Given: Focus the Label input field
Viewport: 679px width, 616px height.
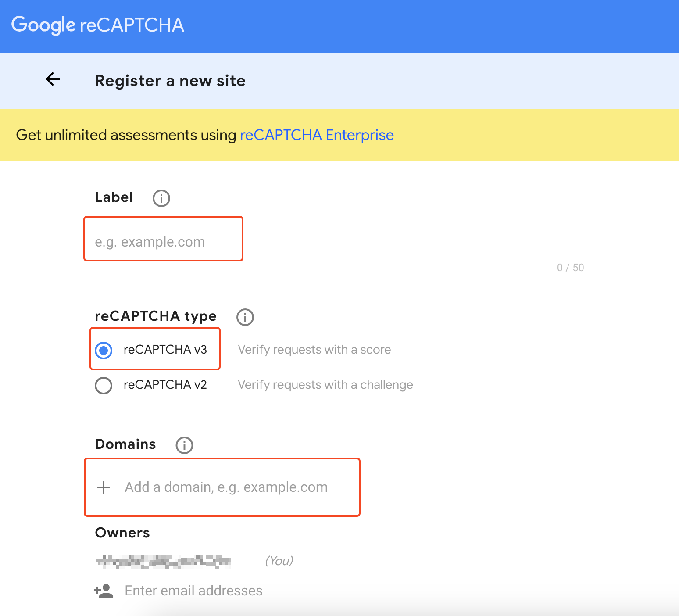Looking at the screenshot, I should (x=339, y=242).
